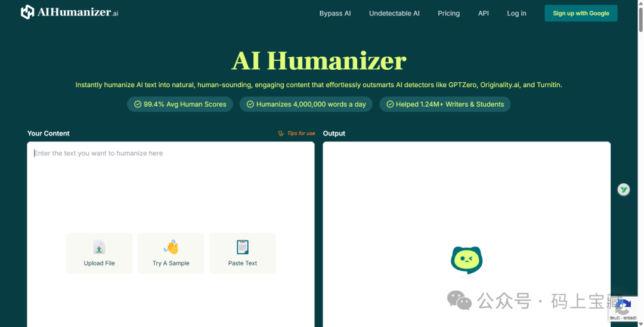Click Try A Sample button
The width and height of the screenshot is (644, 327).
(x=171, y=253)
